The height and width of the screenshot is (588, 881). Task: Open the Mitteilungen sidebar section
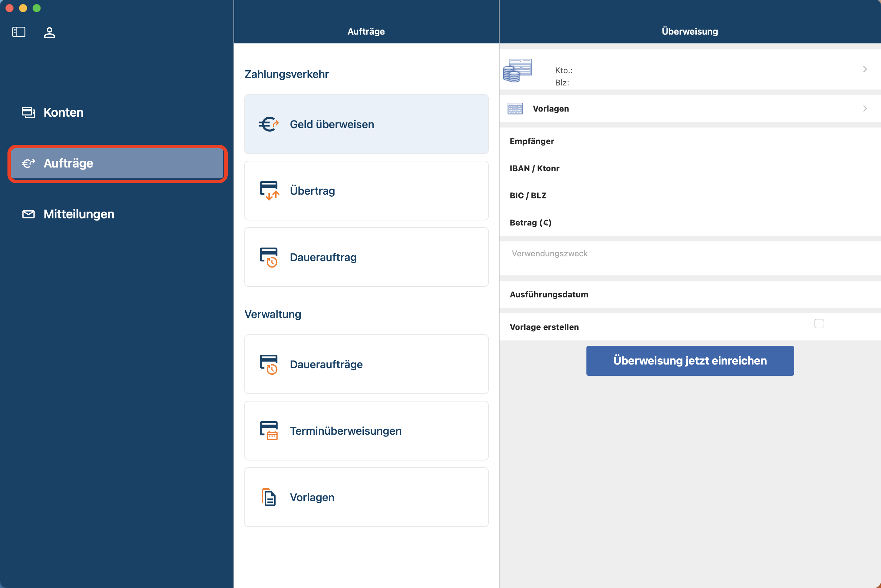(x=79, y=214)
